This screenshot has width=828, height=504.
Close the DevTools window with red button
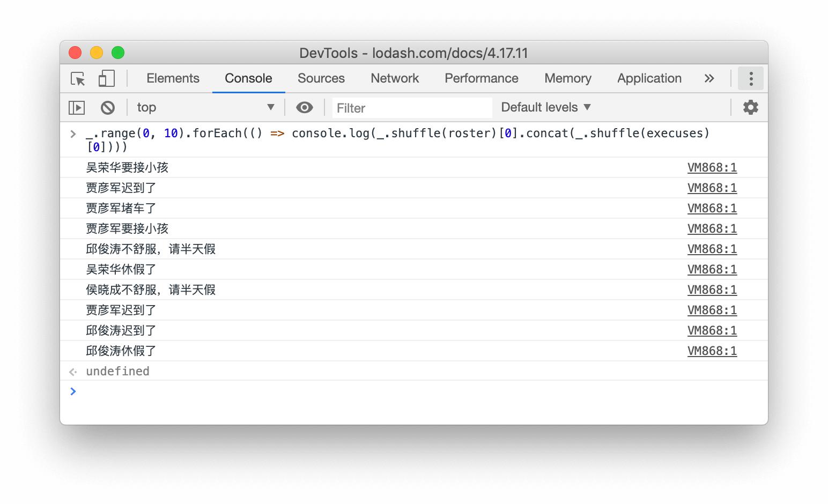pyautogui.click(x=75, y=53)
